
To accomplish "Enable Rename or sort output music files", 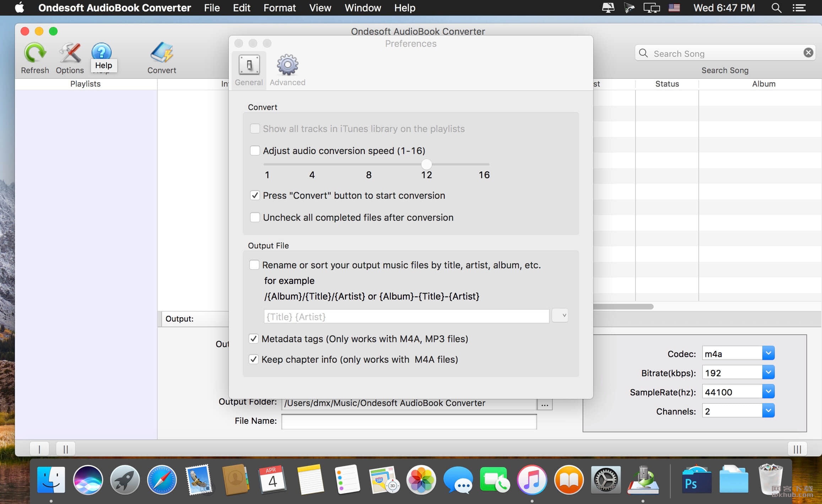I will click(254, 265).
